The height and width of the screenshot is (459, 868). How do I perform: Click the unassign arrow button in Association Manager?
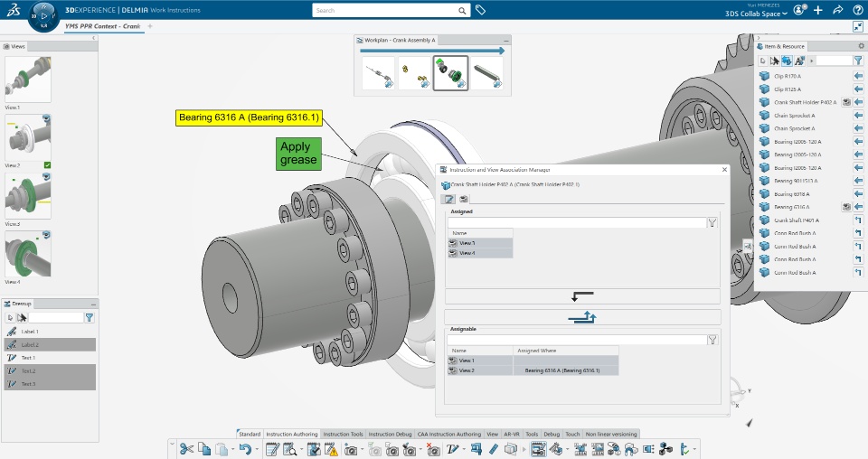point(582,296)
